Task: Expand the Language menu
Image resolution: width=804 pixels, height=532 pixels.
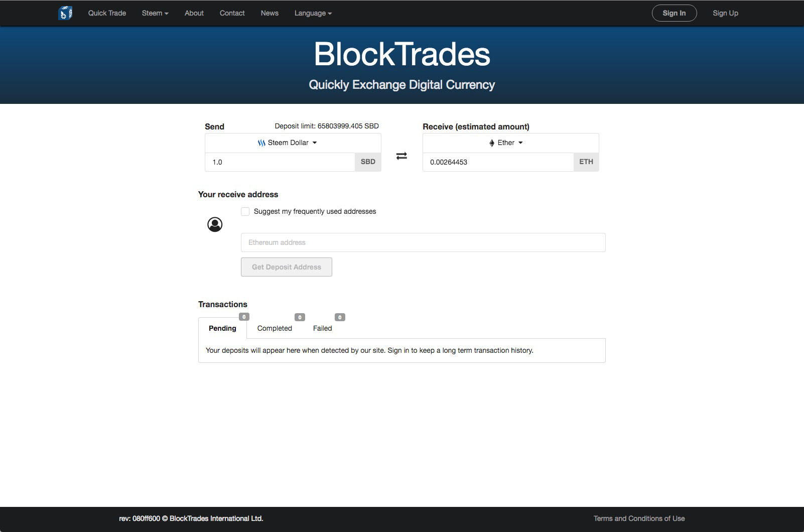Action: (x=313, y=13)
